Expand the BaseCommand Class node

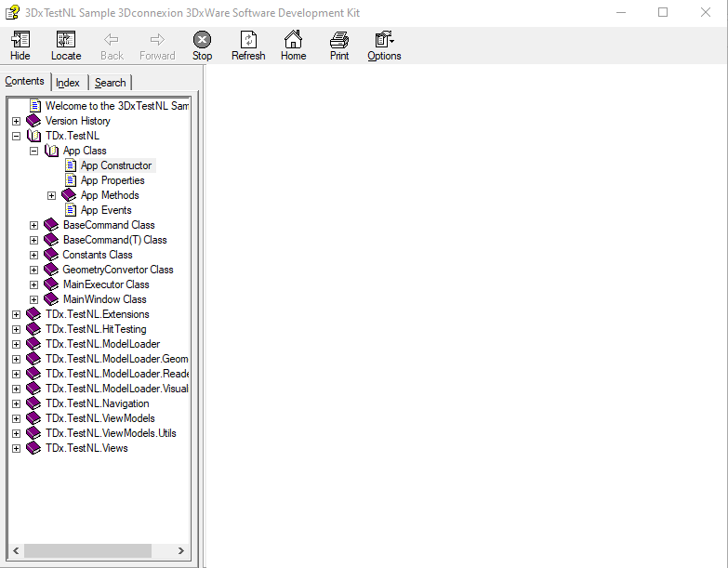pos(33,225)
